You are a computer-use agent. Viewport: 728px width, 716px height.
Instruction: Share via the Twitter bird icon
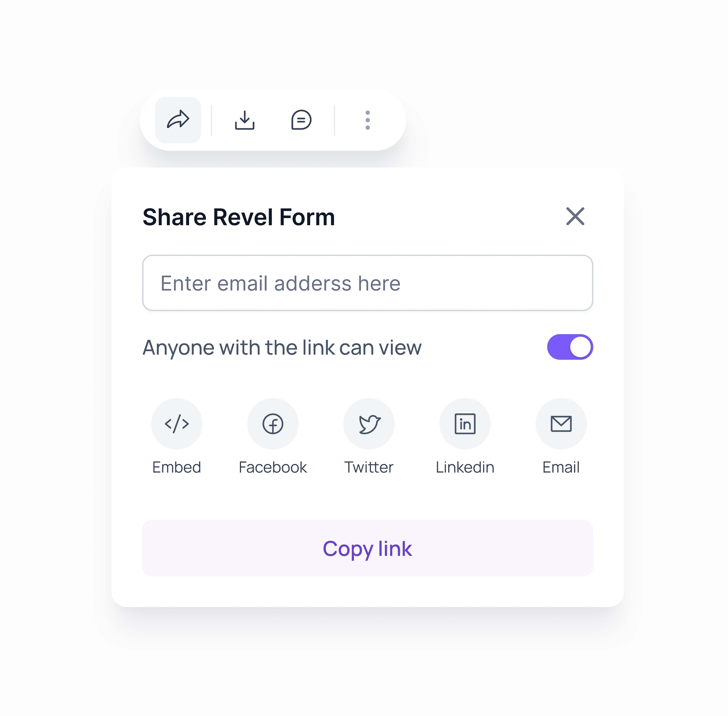coord(369,424)
